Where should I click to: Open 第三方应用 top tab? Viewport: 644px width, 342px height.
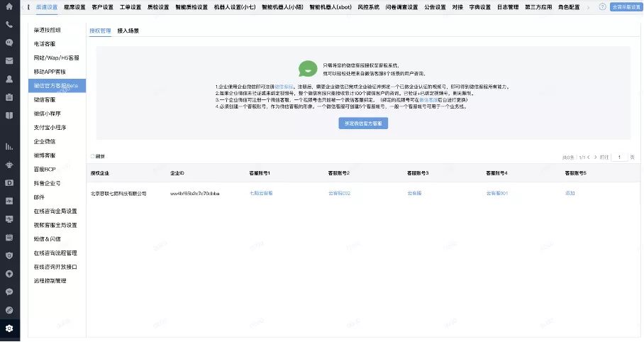tap(538, 7)
